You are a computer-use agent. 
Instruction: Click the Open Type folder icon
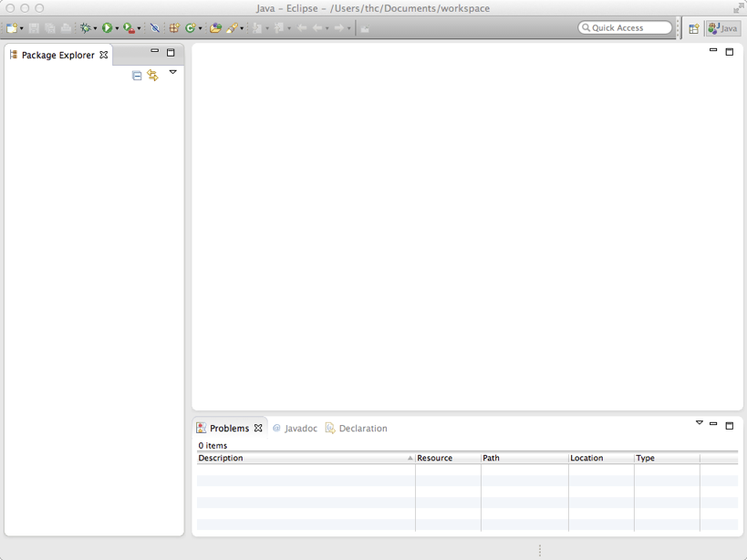[x=216, y=28]
